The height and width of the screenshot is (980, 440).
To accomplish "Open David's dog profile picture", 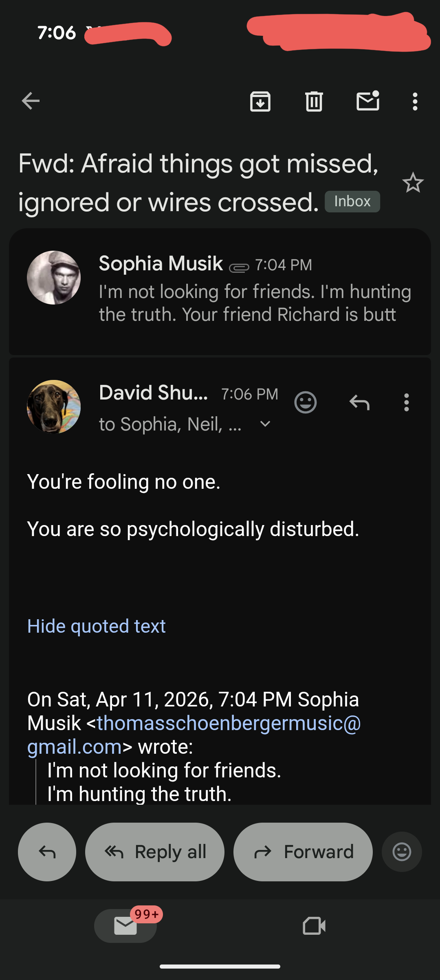I will tap(54, 407).
